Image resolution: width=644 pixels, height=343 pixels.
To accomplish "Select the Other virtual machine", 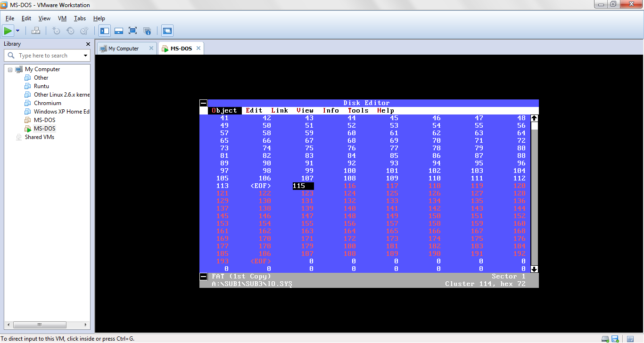I will [x=41, y=78].
